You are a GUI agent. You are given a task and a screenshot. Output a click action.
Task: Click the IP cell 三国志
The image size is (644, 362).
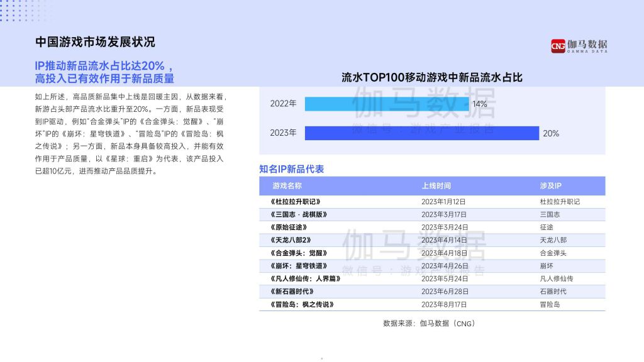[550, 214]
